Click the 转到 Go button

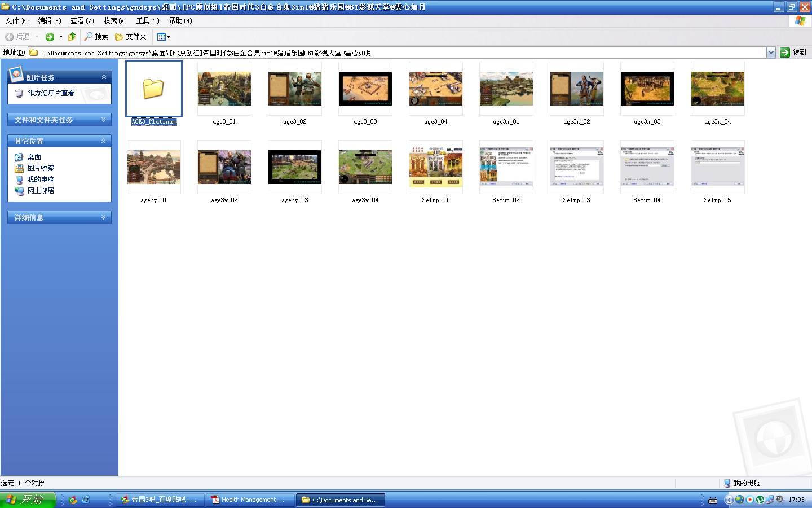pos(793,52)
